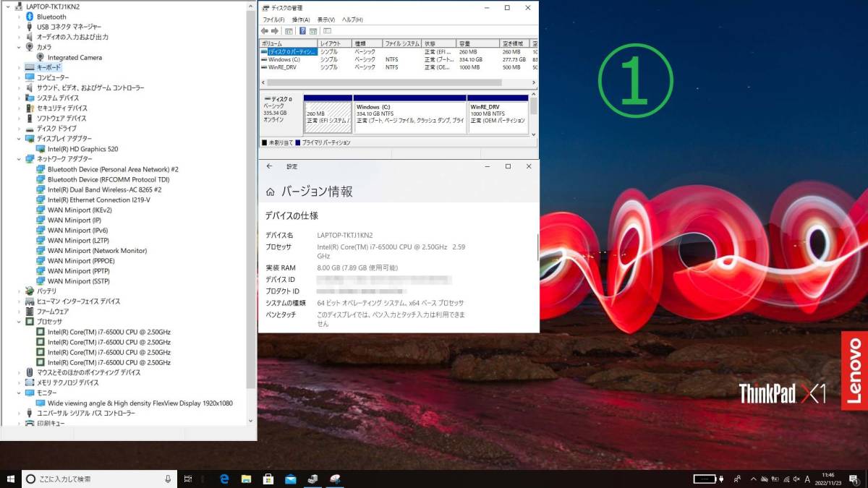Viewport: 868px width, 488px height.
Task: Select the キーボード tree item
Action: [49, 67]
